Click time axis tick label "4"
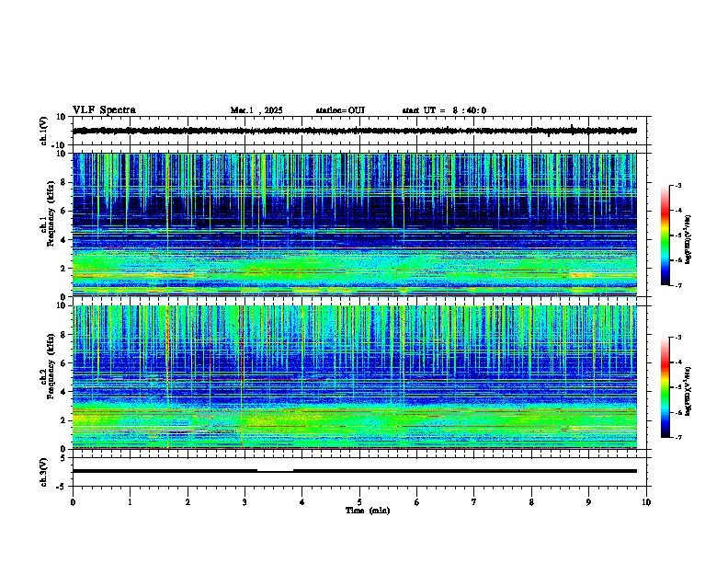The height and width of the screenshot is (563, 728). click(x=302, y=502)
